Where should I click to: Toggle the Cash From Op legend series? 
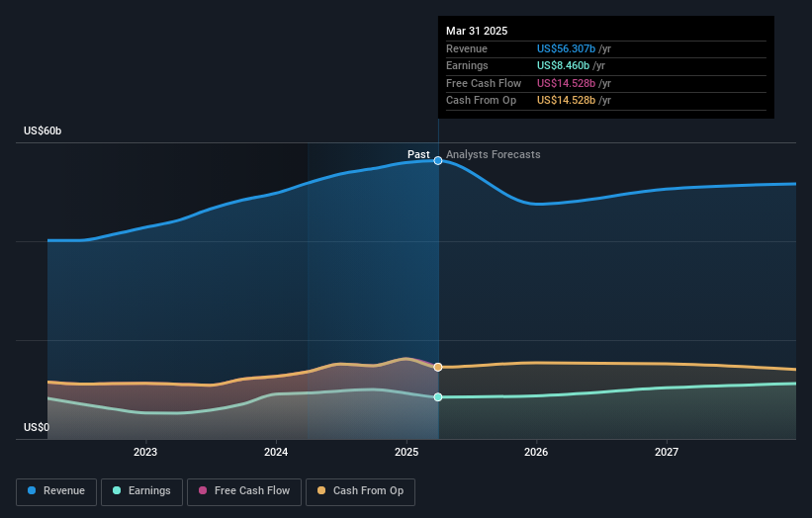pyautogui.click(x=360, y=491)
